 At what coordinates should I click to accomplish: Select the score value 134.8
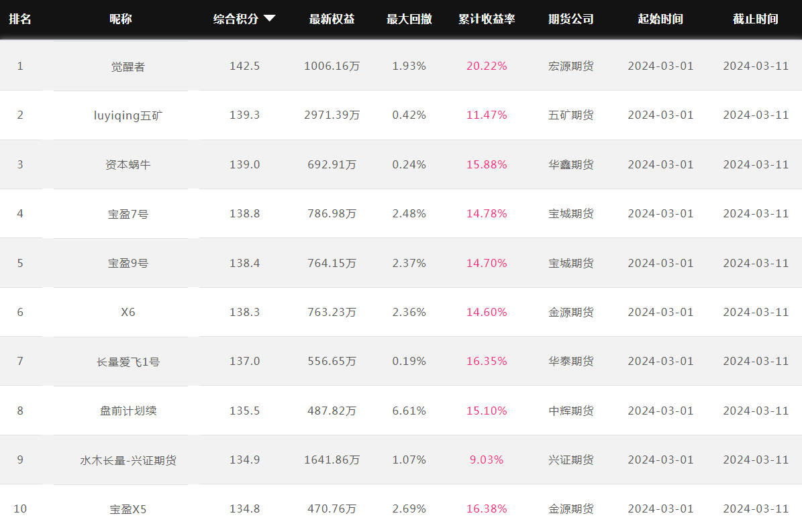click(x=244, y=509)
